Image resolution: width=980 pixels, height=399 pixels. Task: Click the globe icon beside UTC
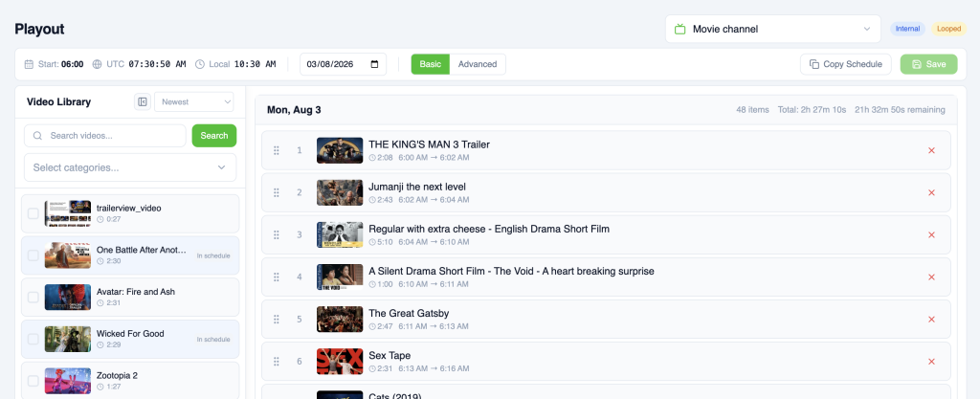[97, 64]
